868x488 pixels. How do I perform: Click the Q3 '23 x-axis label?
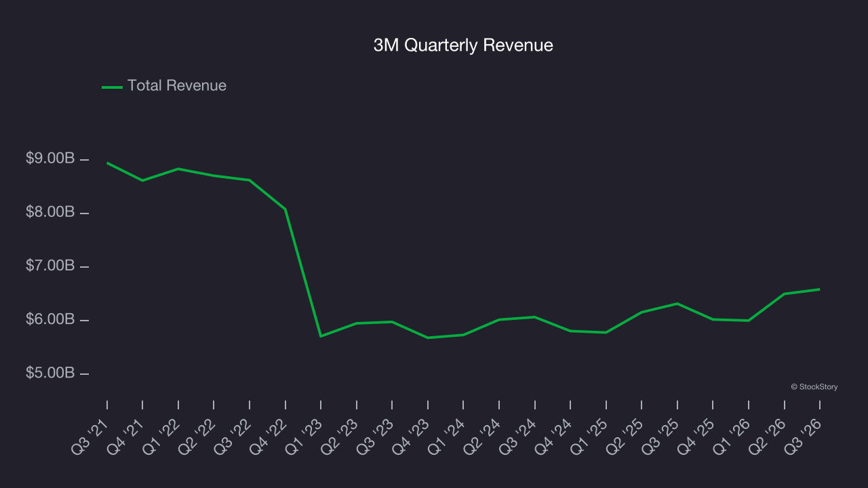pos(376,436)
